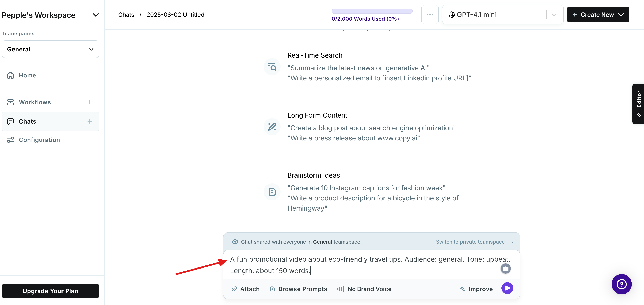Open the GPT-4.1 mini model selector
The width and height of the screenshot is (644, 305).
502,15
